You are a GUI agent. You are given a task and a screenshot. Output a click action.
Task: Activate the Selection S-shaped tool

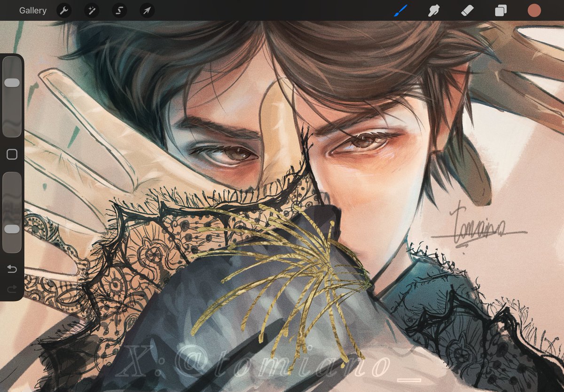(x=119, y=10)
